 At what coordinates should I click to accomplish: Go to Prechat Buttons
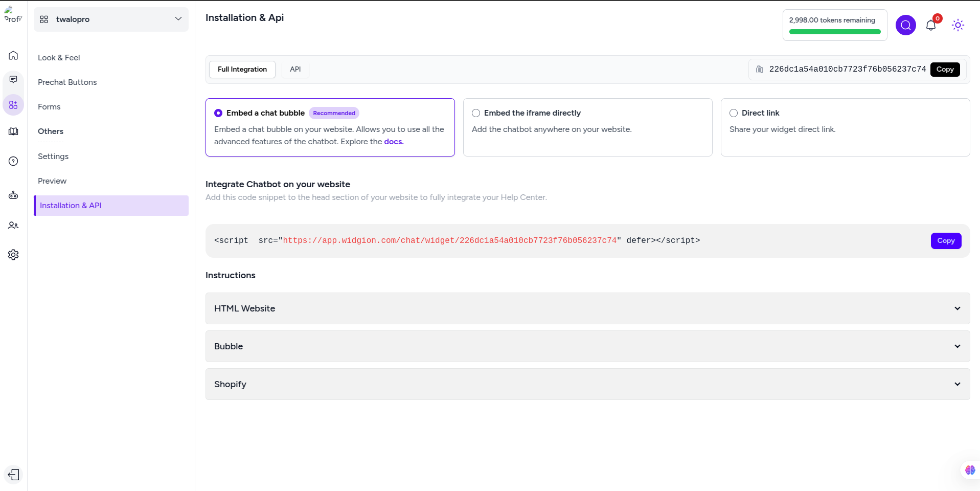tap(67, 82)
